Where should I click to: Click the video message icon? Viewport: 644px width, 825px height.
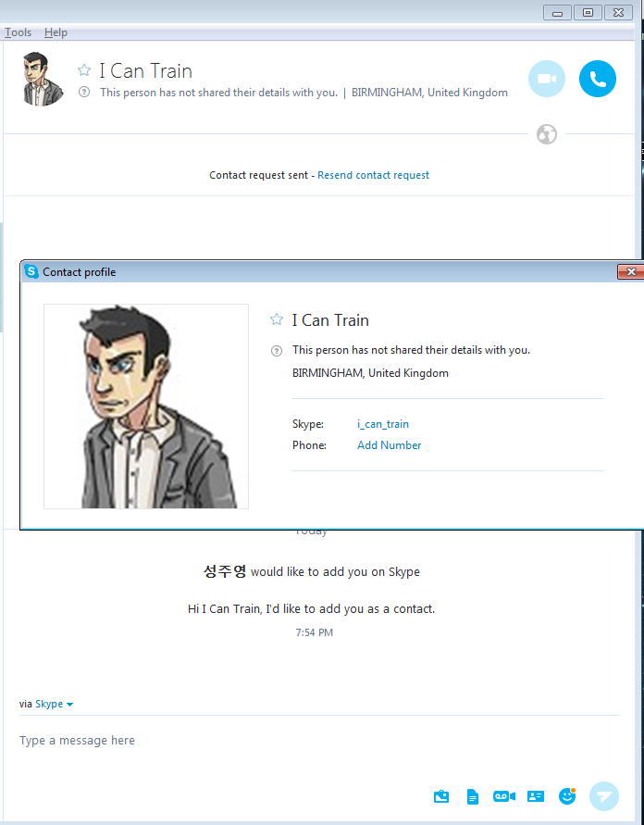click(x=503, y=796)
